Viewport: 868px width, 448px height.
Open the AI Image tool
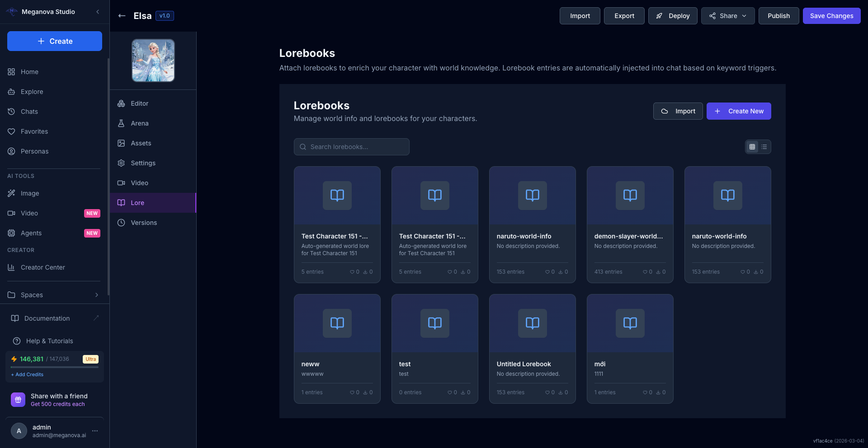(x=30, y=193)
